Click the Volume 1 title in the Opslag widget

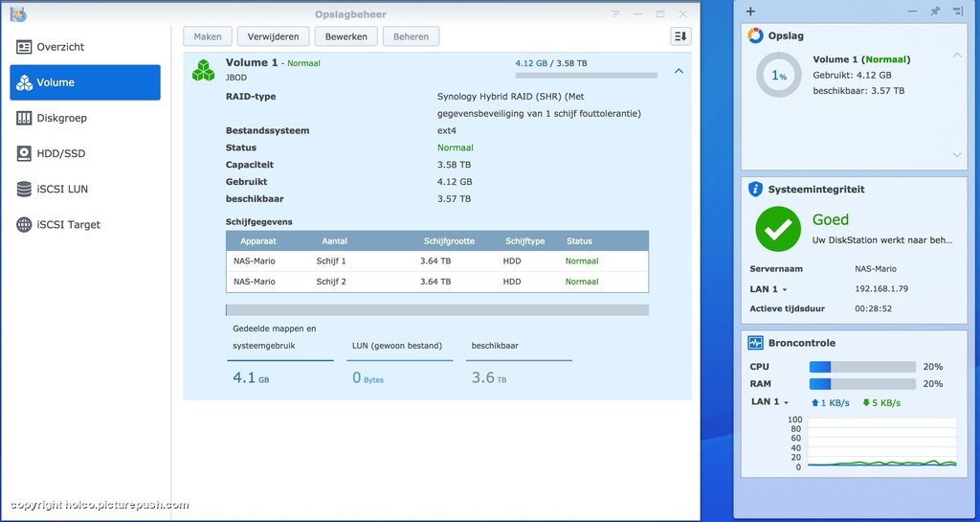pyautogui.click(x=861, y=59)
